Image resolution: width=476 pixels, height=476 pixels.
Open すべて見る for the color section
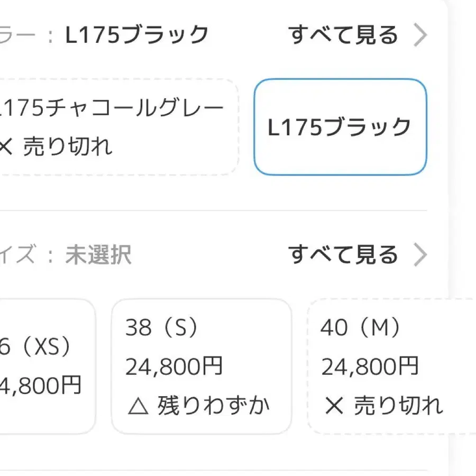(343, 36)
